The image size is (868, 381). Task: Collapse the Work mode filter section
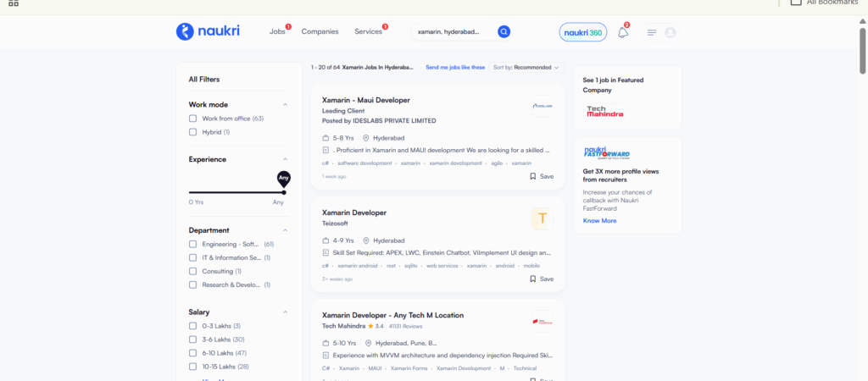(285, 105)
